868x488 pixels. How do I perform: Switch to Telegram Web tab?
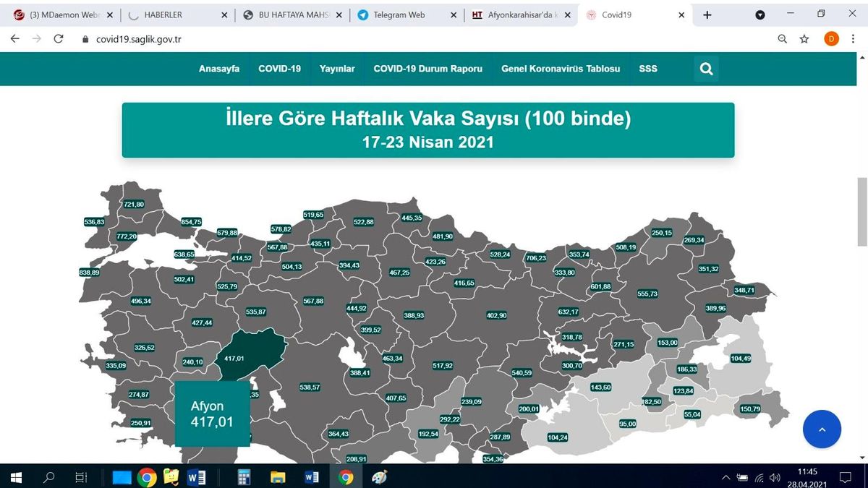click(x=407, y=14)
